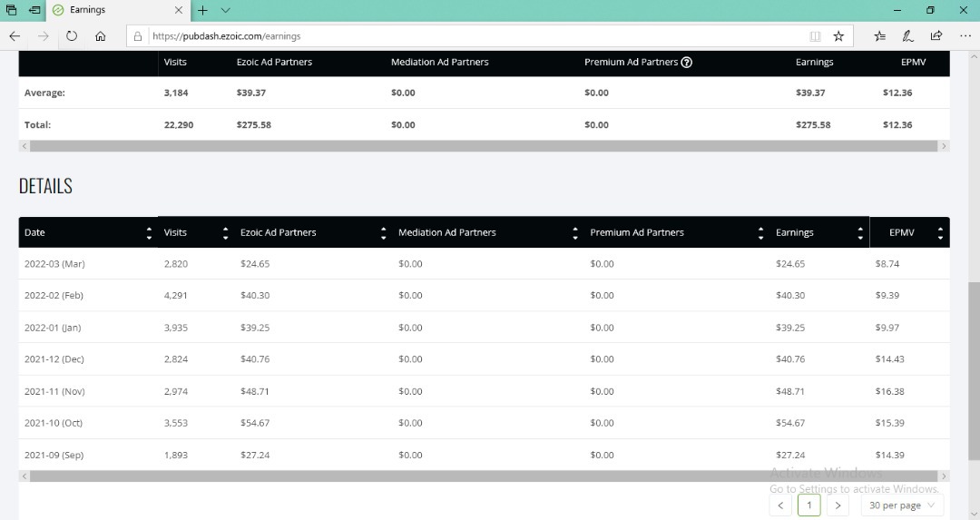The width and height of the screenshot is (980, 520).
Task: Click details table horizontal scrollbar
Action: point(484,476)
